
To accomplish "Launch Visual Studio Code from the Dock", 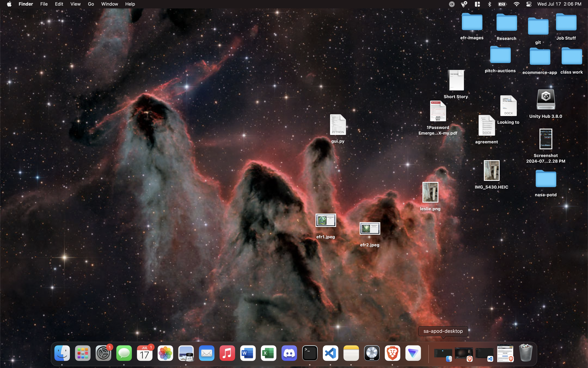I will [x=330, y=353].
